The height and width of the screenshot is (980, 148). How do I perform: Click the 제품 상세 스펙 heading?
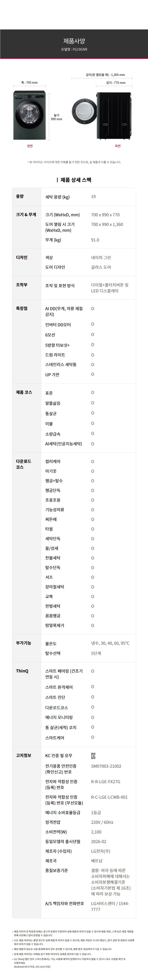[76, 180]
